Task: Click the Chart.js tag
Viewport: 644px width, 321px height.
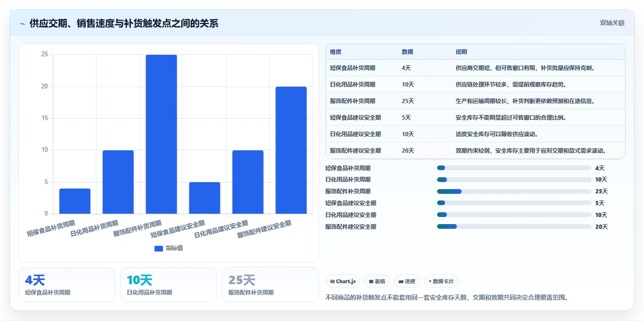Action: pyautogui.click(x=343, y=281)
